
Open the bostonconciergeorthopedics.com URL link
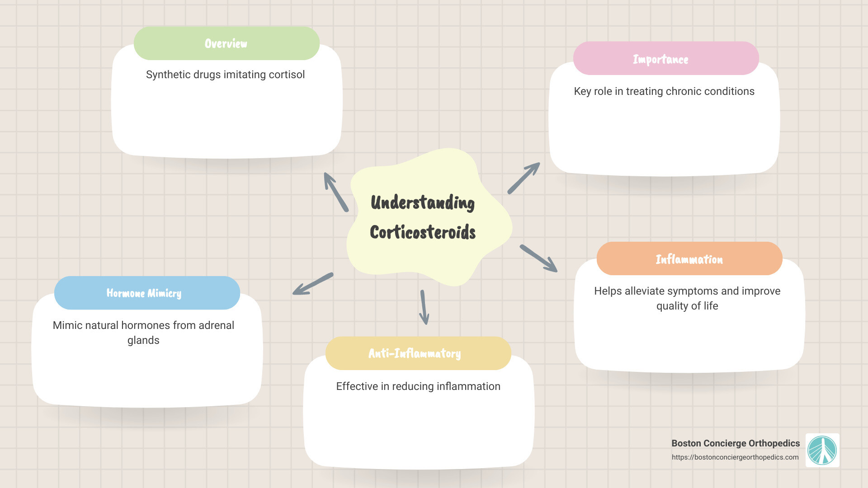coord(735,457)
